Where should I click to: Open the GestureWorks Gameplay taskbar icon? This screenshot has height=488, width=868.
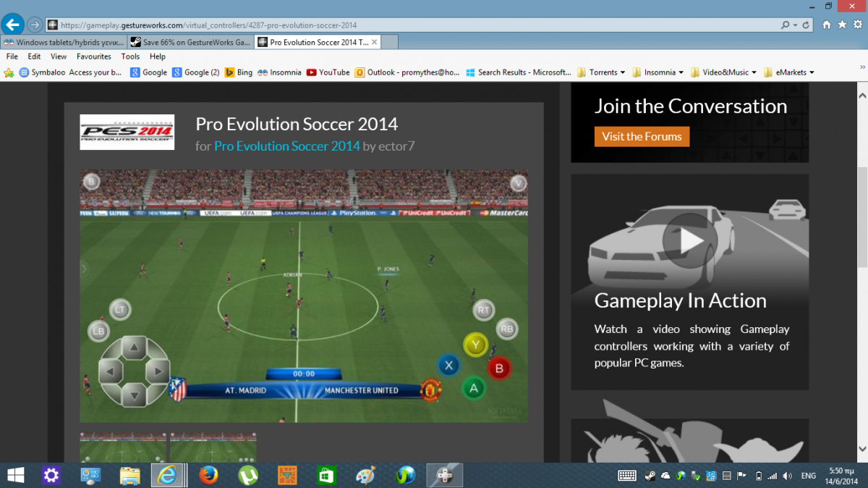click(x=445, y=476)
